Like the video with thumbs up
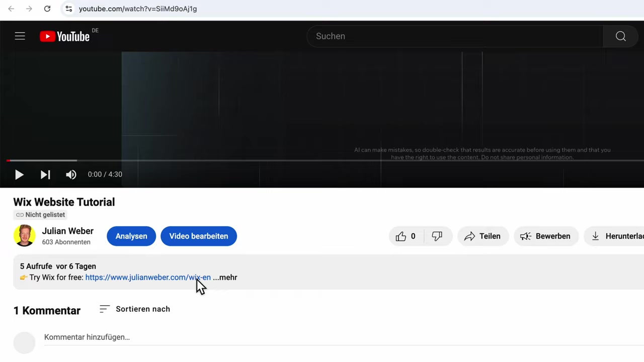 point(406,236)
